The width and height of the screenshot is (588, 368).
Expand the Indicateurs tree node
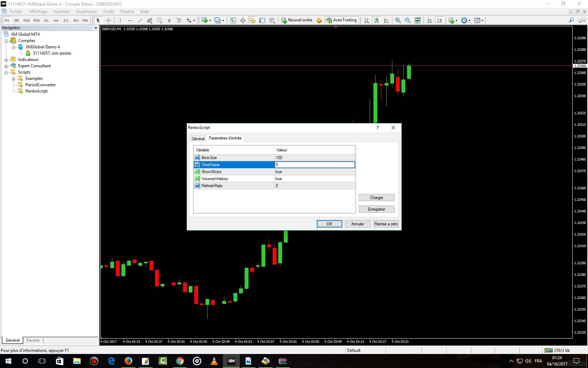click(6, 60)
